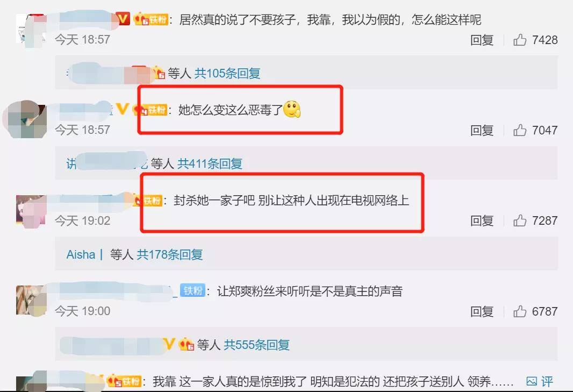Open the 共178条回复 replies
573x392 pixels.
[170, 254]
